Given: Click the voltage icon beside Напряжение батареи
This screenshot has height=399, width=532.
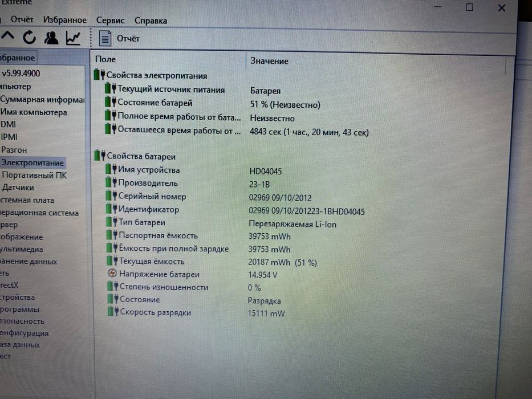Looking at the screenshot, I should pos(112,273).
